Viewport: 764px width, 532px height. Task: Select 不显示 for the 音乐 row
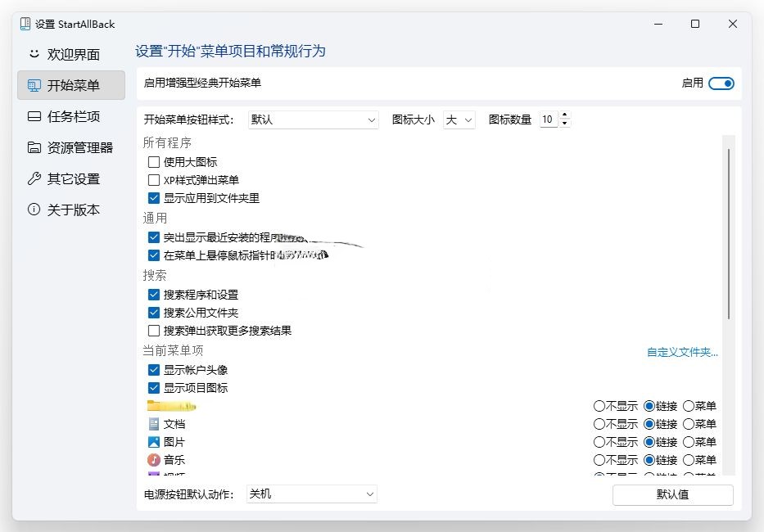tap(599, 460)
